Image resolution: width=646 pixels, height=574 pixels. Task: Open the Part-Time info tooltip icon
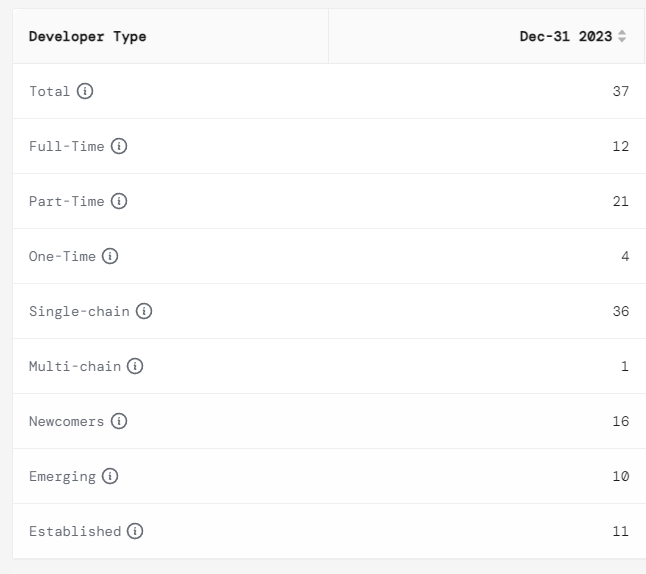[x=119, y=201]
